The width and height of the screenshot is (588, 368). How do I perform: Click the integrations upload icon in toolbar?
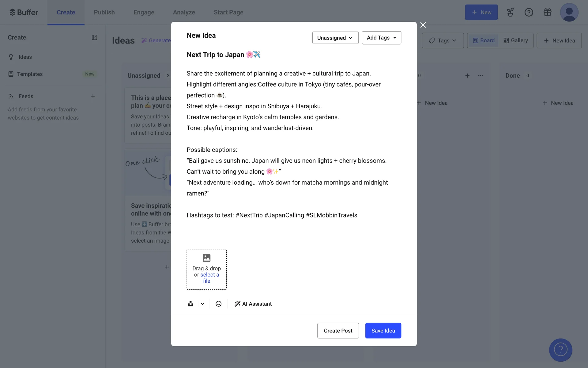pos(190,304)
